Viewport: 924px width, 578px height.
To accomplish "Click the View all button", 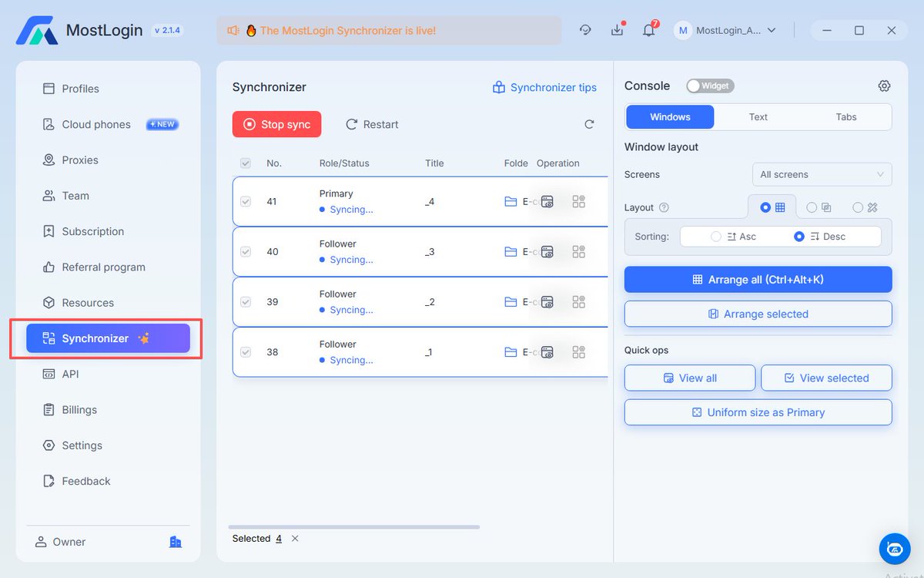I will point(690,378).
